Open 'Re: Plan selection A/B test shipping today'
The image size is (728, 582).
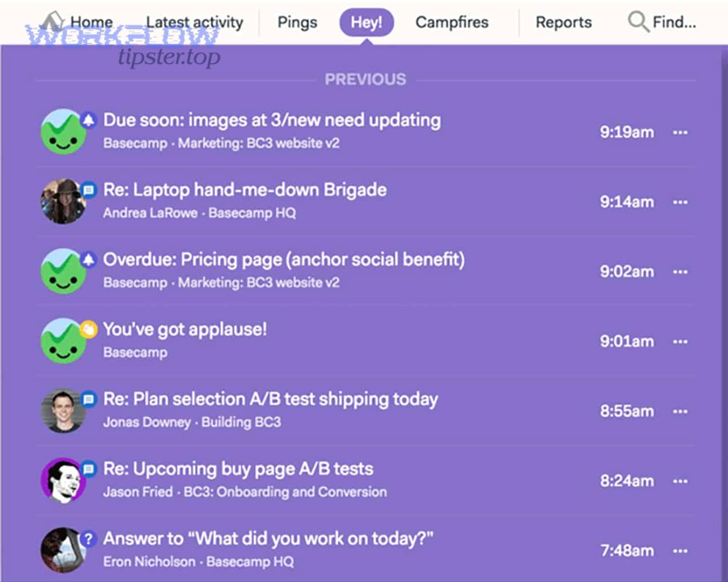click(270, 399)
